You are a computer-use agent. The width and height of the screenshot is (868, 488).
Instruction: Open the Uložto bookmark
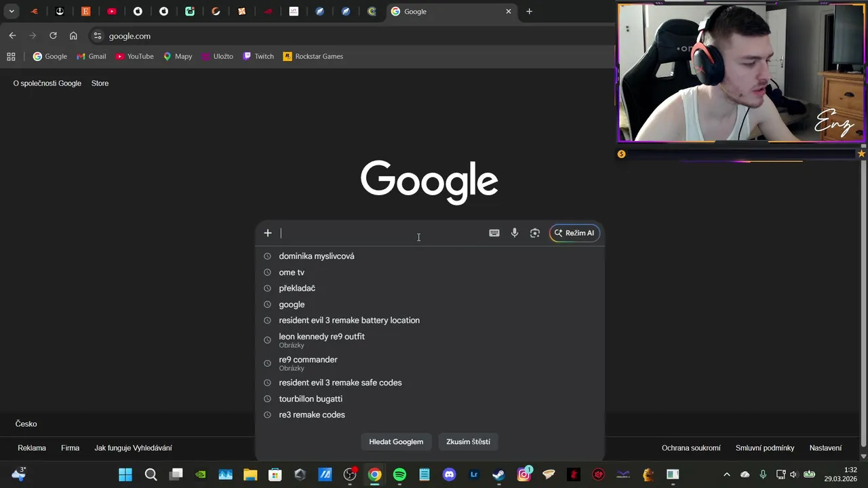(217, 56)
